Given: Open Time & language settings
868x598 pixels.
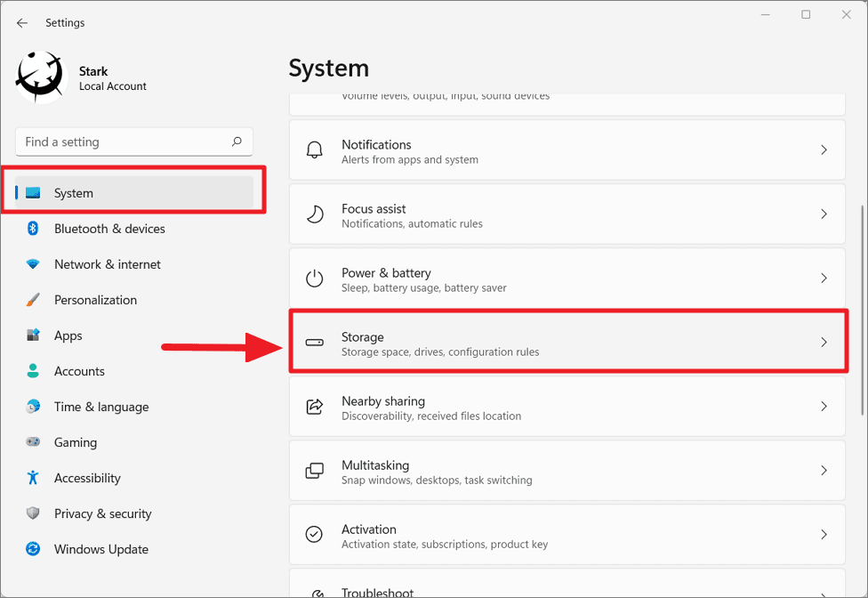Looking at the screenshot, I should (101, 407).
